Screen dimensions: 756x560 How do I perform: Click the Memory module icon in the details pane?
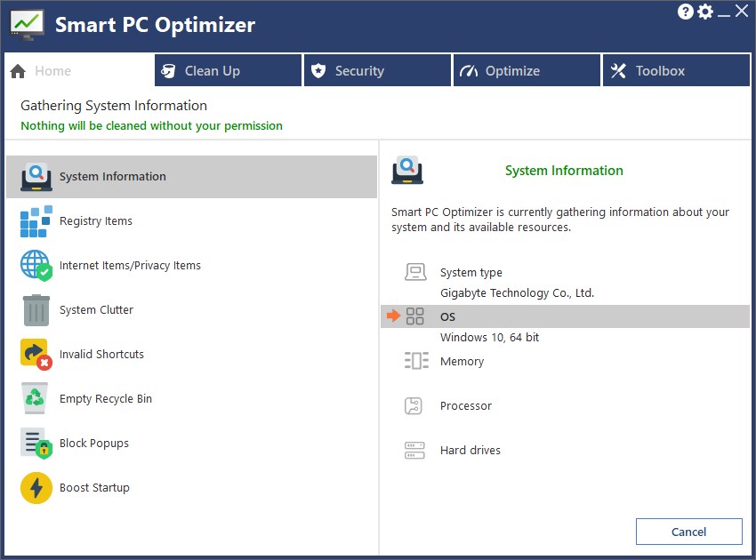coord(414,361)
